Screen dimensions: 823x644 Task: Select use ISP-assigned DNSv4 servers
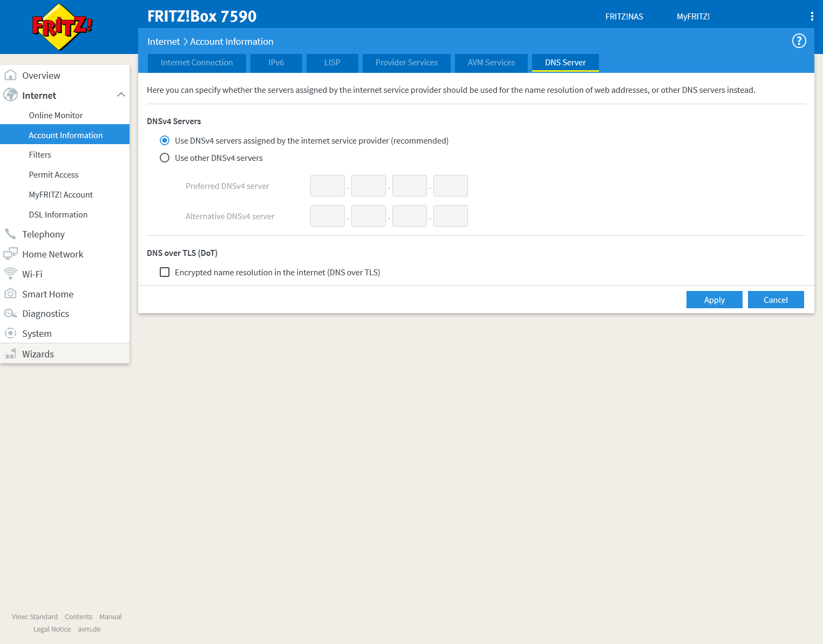tap(165, 140)
